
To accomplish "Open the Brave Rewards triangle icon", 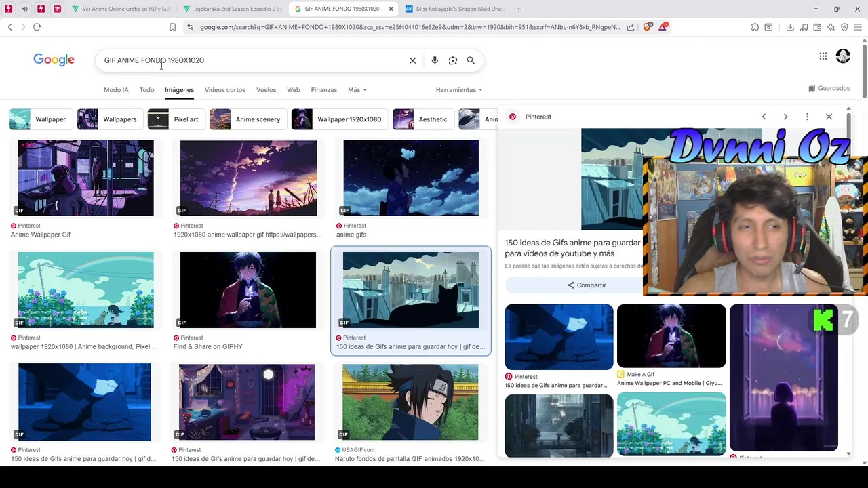I will coord(663,27).
